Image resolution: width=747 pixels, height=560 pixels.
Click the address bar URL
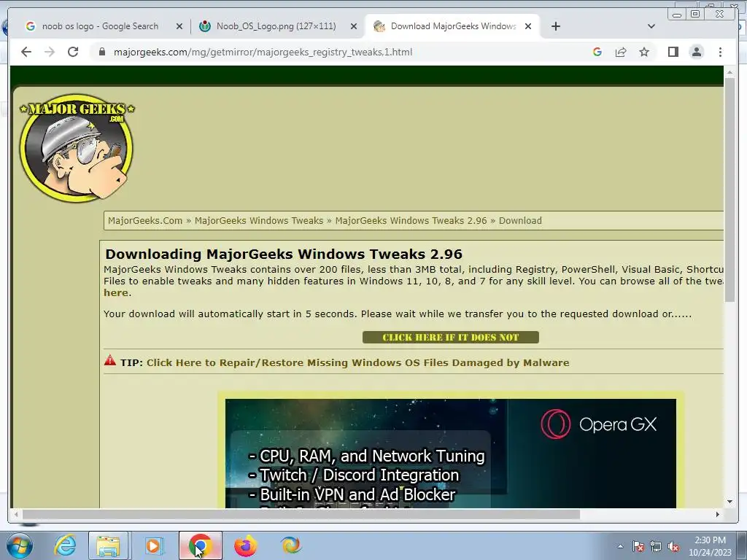pyautogui.click(x=263, y=52)
